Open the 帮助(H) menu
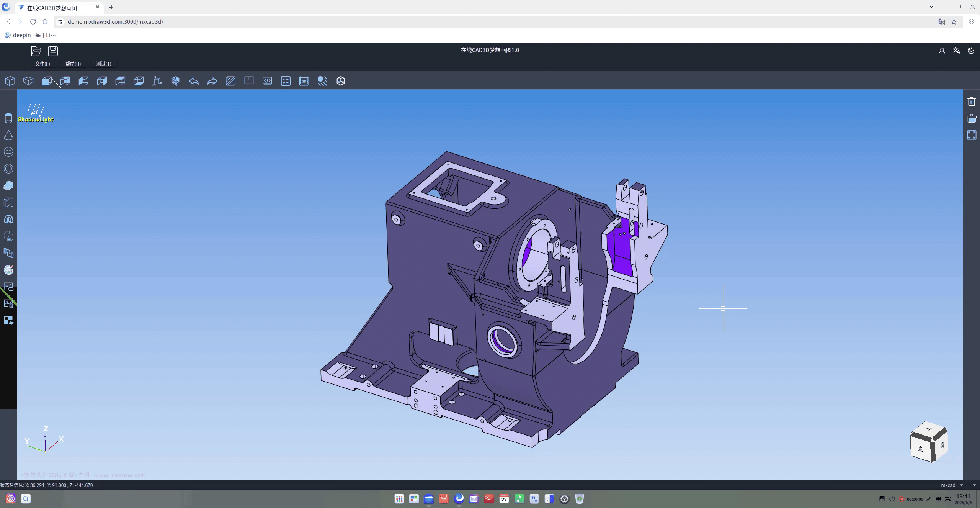Viewport: 980px width, 508px height. pyautogui.click(x=73, y=64)
